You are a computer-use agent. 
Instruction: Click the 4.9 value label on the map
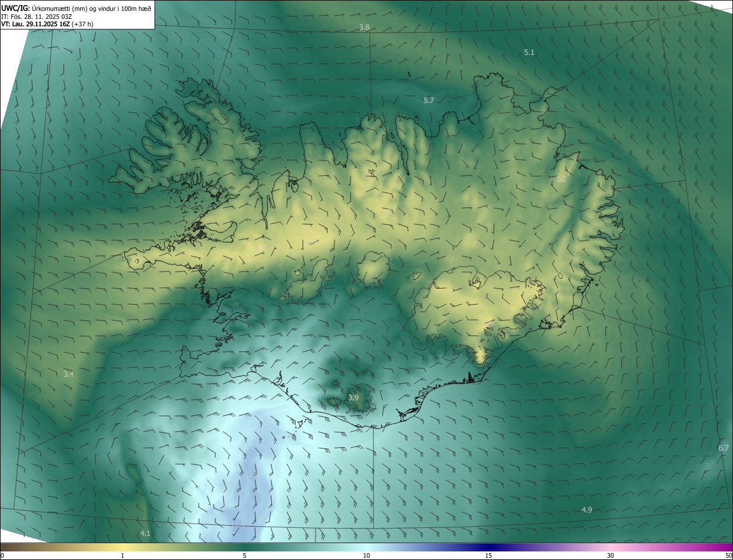click(587, 510)
